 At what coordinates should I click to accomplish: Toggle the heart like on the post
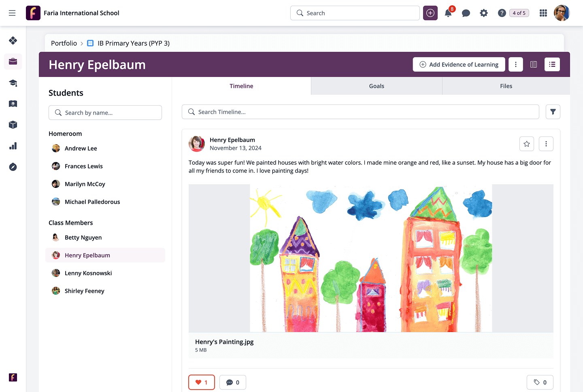click(202, 382)
